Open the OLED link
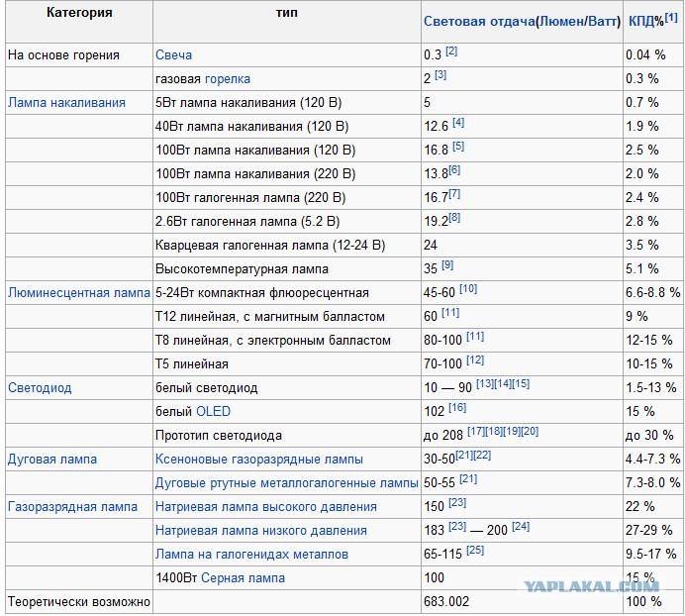This screenshot has width=685, height=616. [213, 412]
